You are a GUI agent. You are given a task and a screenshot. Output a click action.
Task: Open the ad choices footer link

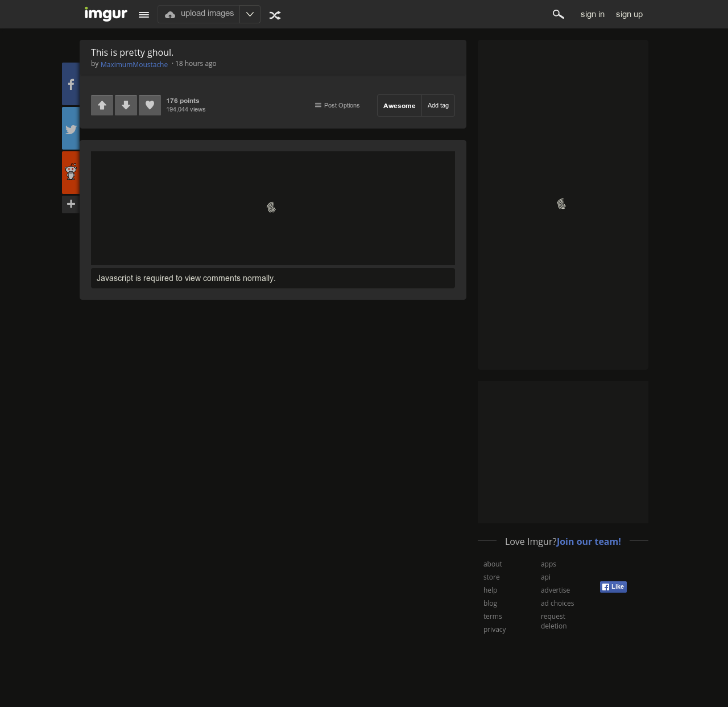coord(557,603)
